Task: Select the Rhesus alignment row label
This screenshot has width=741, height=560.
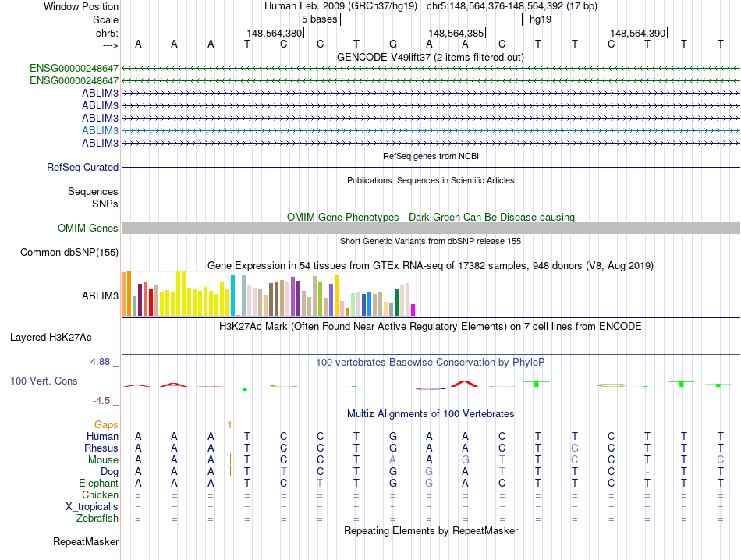Action: [x=101, y=448]
